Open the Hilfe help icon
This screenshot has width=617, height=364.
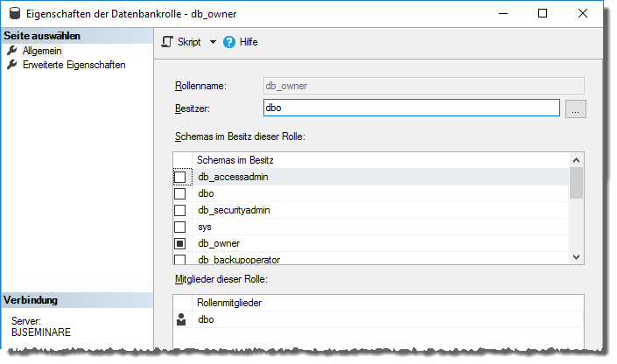point(229,42)
